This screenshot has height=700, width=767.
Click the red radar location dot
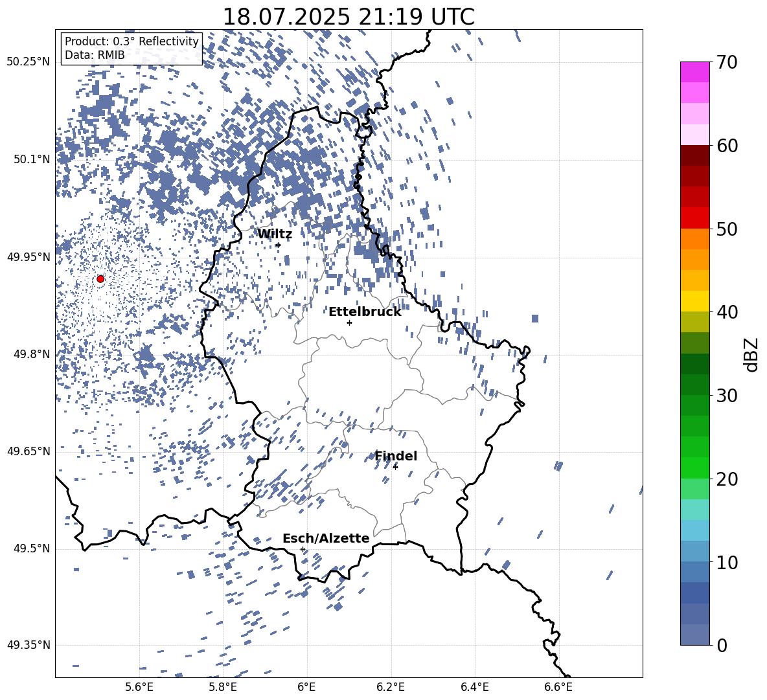click(x=100, y=279)
